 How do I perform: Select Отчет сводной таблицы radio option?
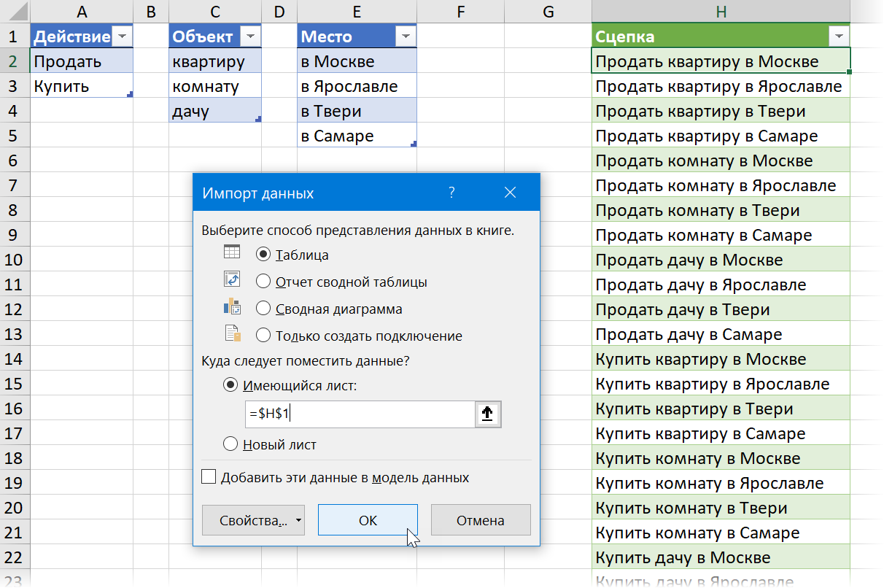[264, 282]
